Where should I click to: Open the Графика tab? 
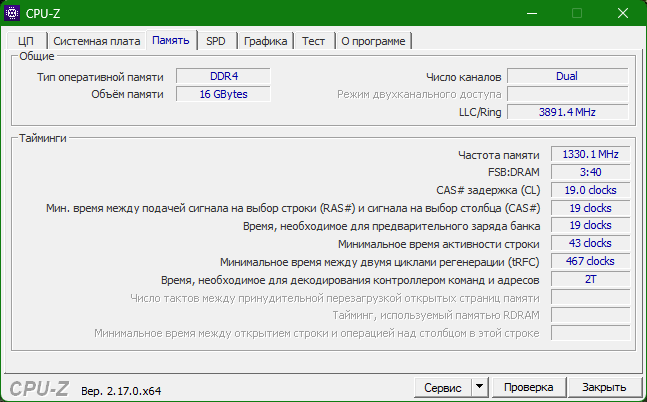click(x=265, y=41)
